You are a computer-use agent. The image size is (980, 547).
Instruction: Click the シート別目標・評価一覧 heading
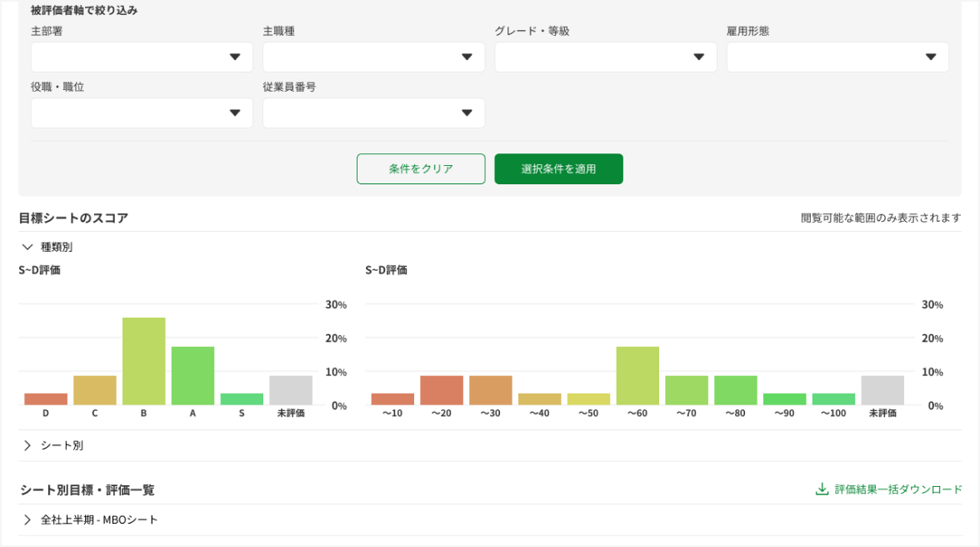(87, 490)
